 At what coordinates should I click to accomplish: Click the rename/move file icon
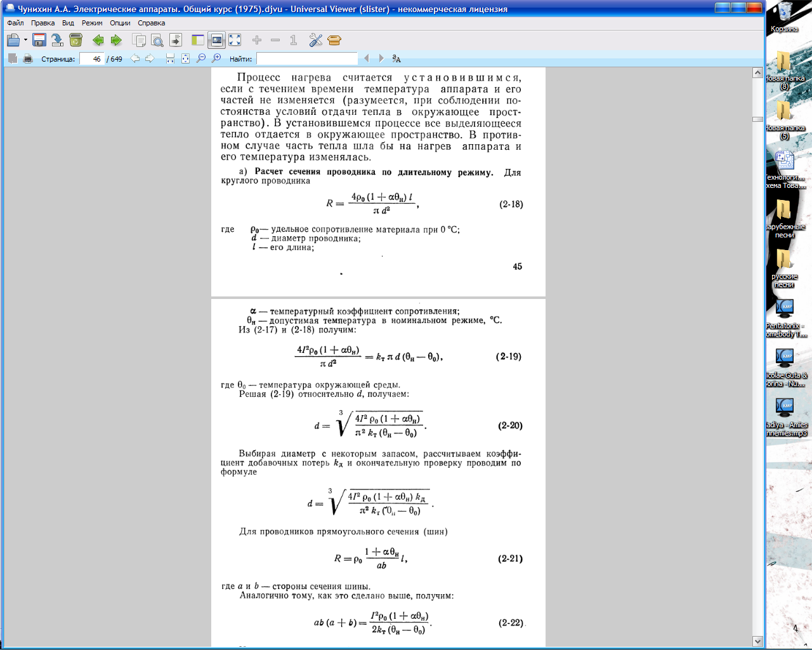point(57,40)
